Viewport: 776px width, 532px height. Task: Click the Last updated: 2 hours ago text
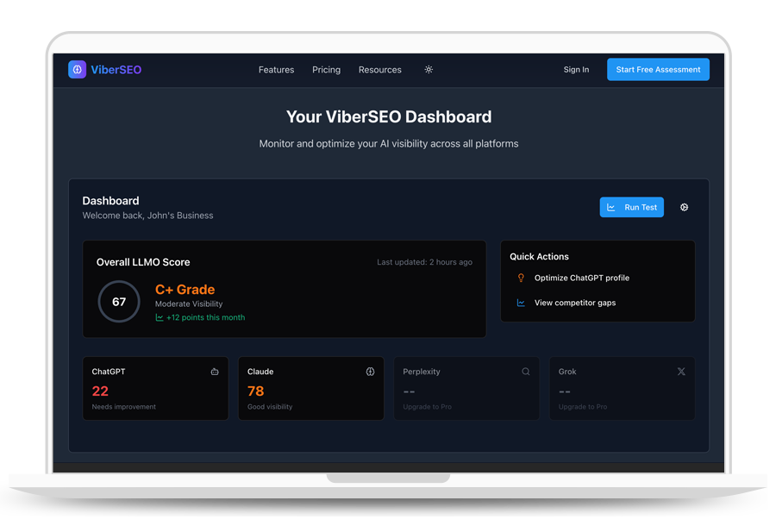tap(424, 262)
